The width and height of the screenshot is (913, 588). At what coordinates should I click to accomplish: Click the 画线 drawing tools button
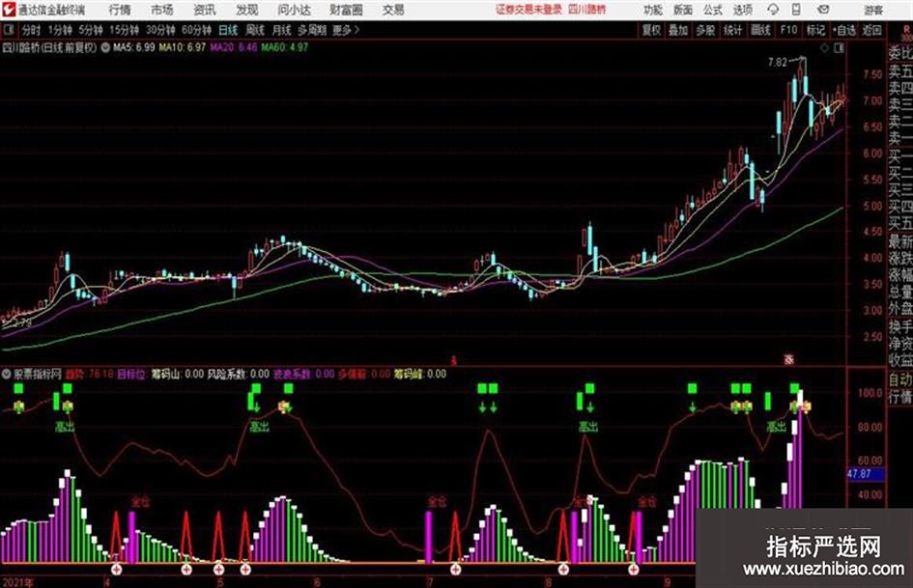(x=760, y=30)
